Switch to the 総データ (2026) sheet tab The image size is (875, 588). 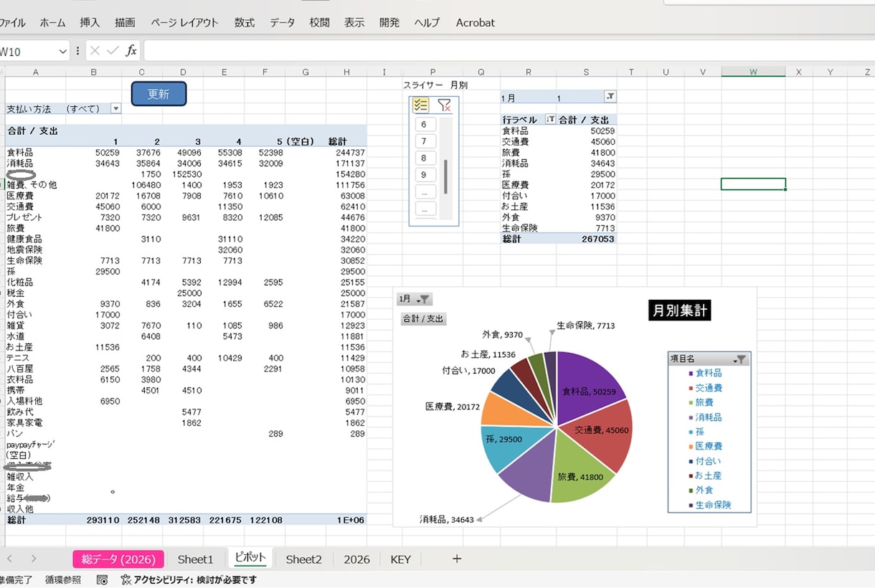point(118,559)
